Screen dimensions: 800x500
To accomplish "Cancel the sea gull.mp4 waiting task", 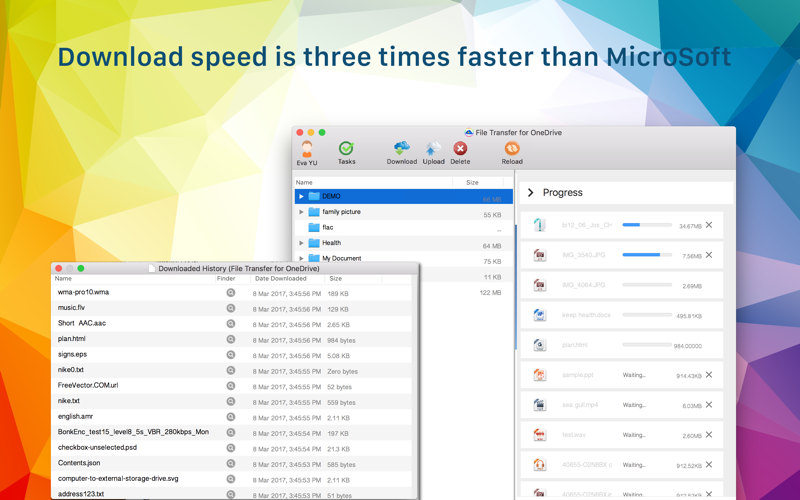I will (709, 405).
